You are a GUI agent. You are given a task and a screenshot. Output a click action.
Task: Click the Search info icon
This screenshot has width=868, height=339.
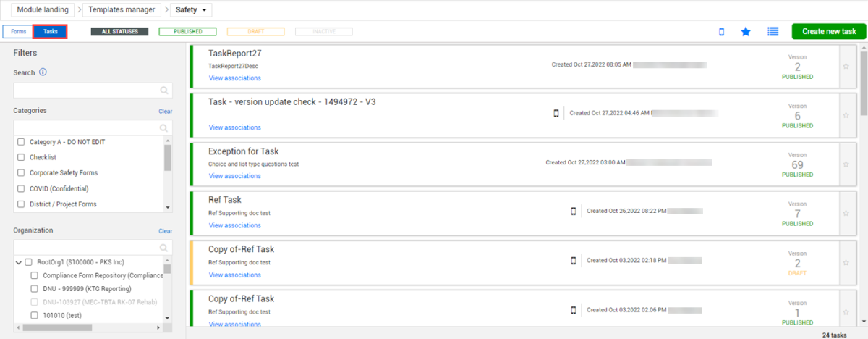(43, 72)
